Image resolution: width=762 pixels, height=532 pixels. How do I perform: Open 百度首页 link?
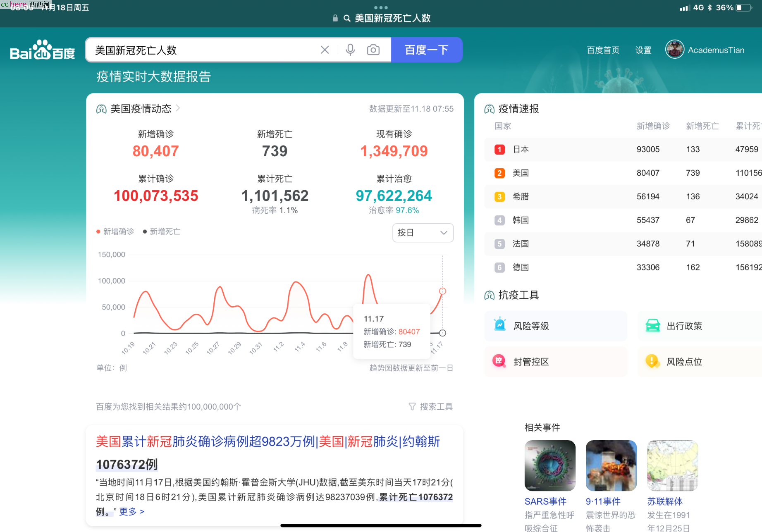coord(603,50)
